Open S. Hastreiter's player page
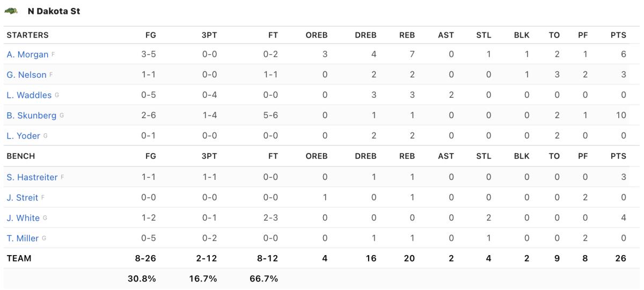Viewport: 644px width, 290px height. point(32,177)
